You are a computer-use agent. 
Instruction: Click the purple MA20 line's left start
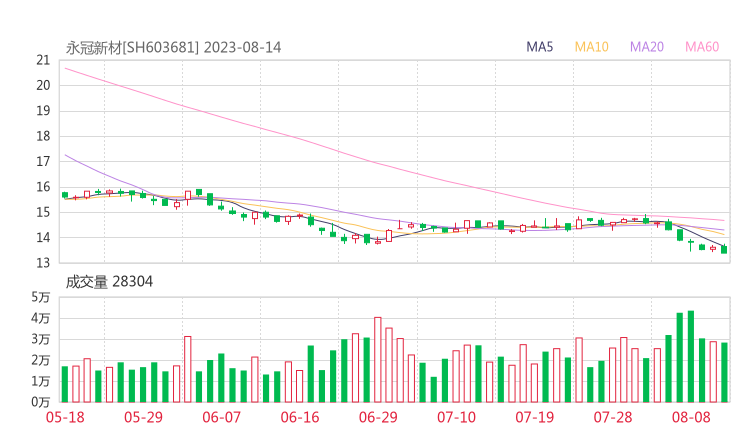coord(66,155)
